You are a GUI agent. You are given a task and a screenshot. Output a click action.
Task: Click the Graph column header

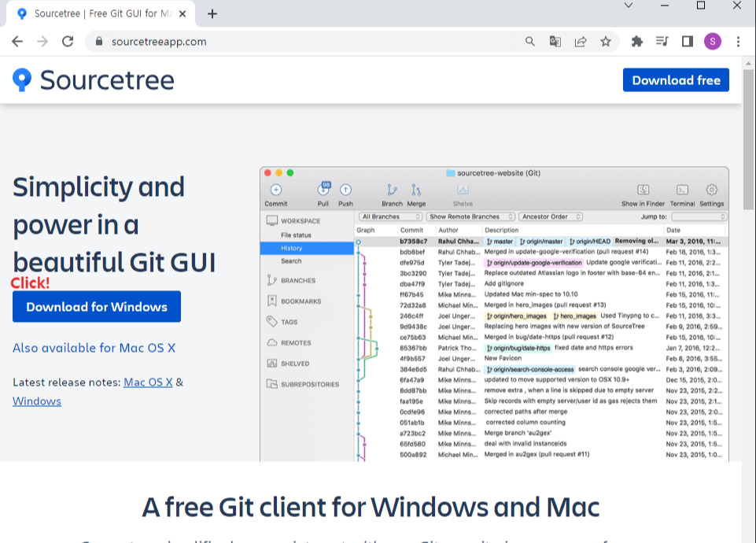pyautogui.click(x=366, y=230)
